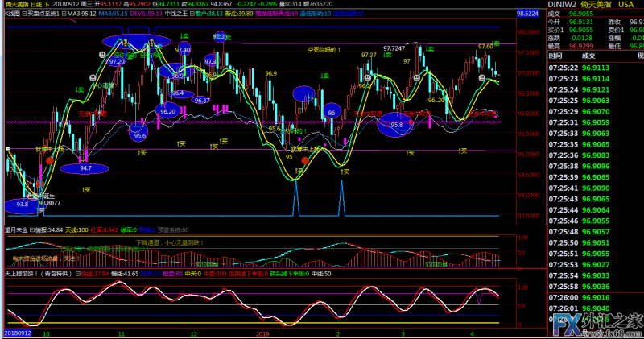Click the 97.60 annotation near latest candles
This screenshot has height=339, width=644.
click(x=485, y=47)
